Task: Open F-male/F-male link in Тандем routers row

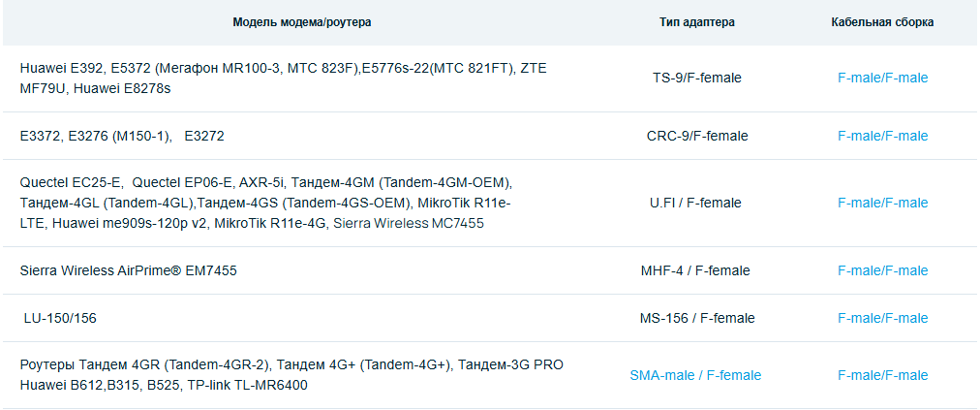Action: click(882, 375)
